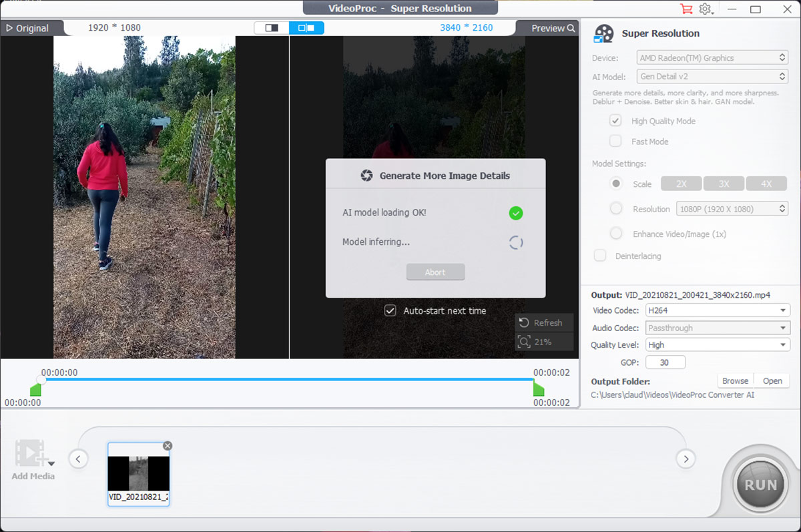Open the Add Media dropdown arrow
The height and width of the screenshot is (532, 801).
pyautogui.click(x=51, y=463)
